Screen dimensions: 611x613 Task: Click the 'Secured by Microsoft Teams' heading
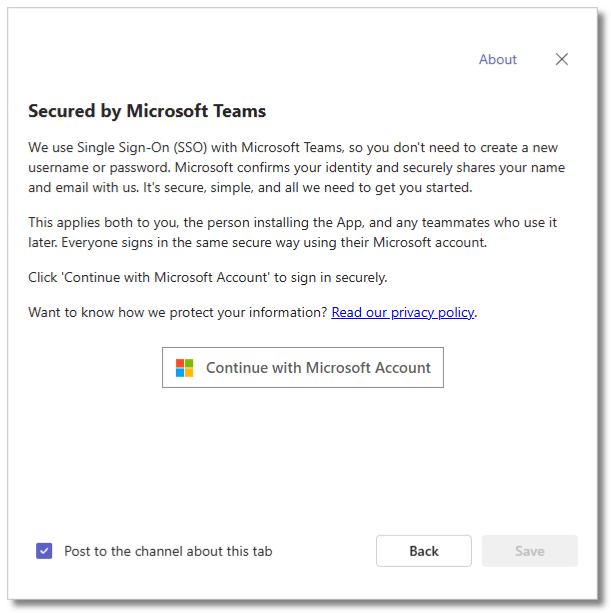[x=147, y=110]
